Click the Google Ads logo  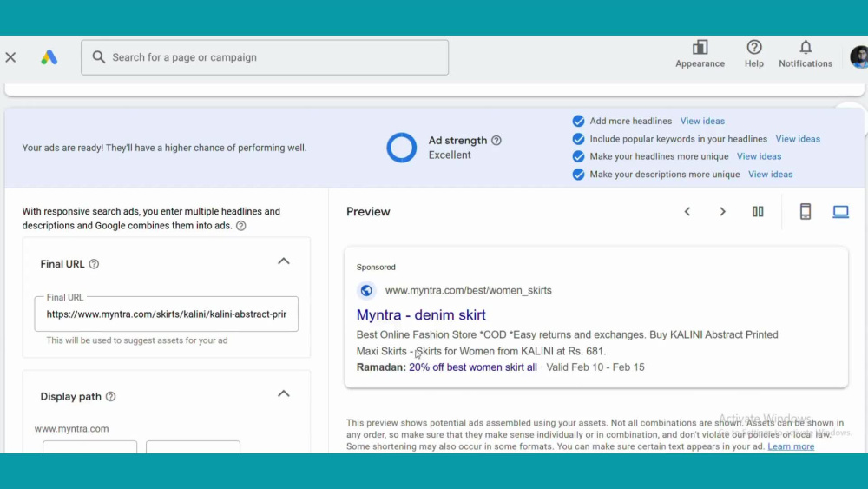[x=49, y=57]
